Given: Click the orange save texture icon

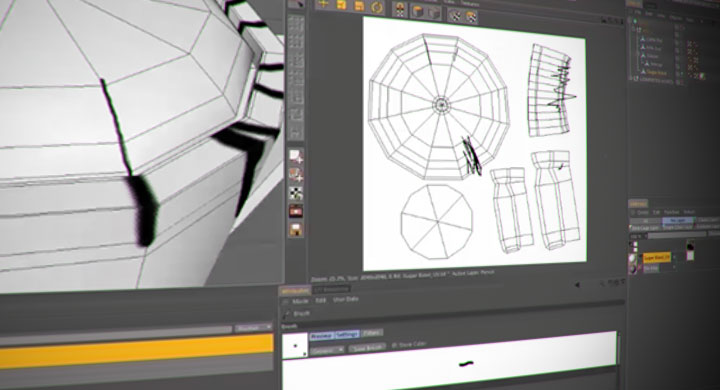Looking at the screenshot, I should (359, 6).
